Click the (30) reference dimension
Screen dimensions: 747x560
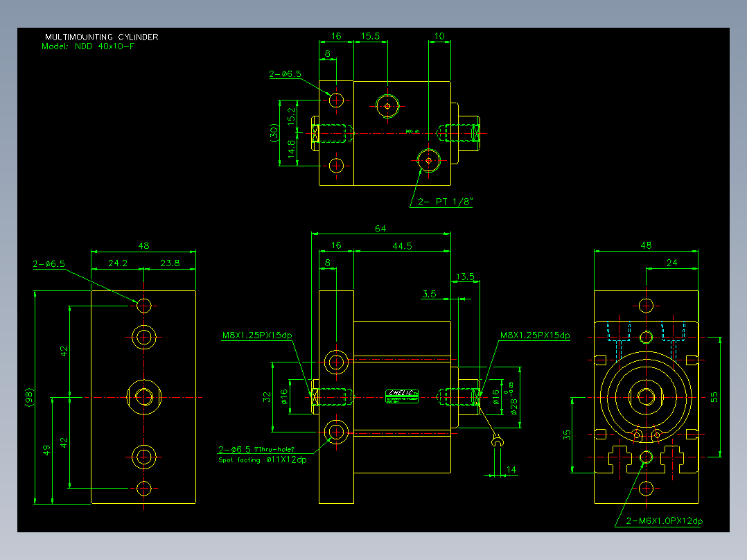pyautogui.click(x=274, y=133)
